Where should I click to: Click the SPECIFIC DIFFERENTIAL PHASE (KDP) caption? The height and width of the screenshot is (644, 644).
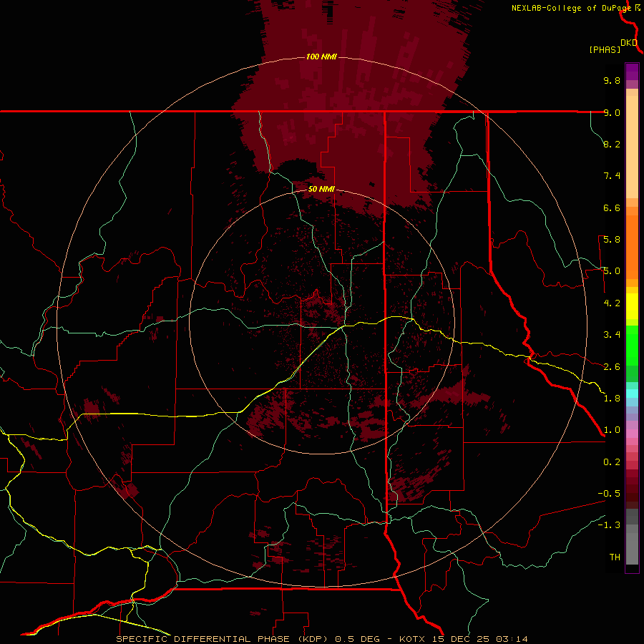(x=223, y=639)
